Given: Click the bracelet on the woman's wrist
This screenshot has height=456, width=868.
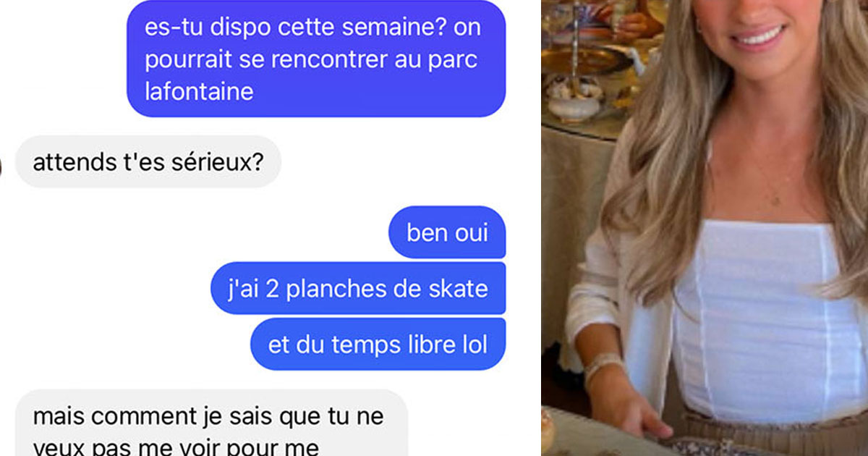Looking at the screenshot, I should click(603, 367).
